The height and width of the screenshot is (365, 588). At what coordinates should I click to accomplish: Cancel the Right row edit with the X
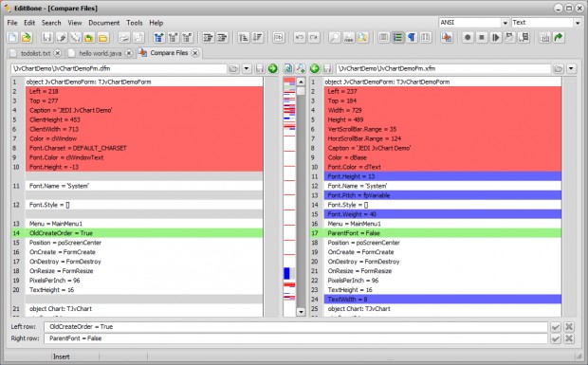pos(569,338)
